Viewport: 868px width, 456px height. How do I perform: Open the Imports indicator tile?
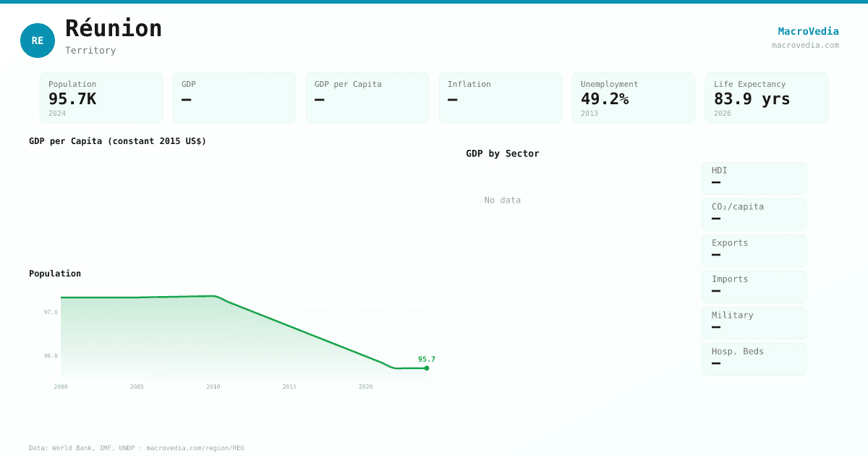pyautogui.click(x=754, y=287)
